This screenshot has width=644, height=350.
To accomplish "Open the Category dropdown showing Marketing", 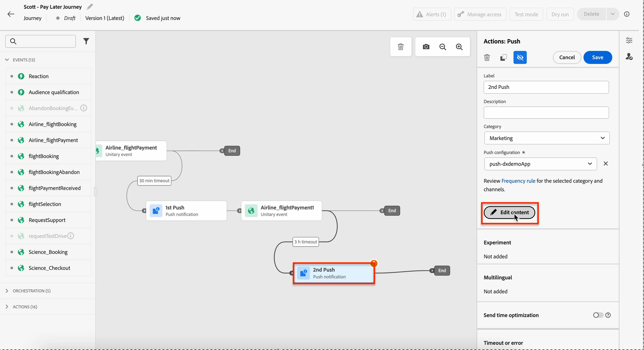I will 547,138.
